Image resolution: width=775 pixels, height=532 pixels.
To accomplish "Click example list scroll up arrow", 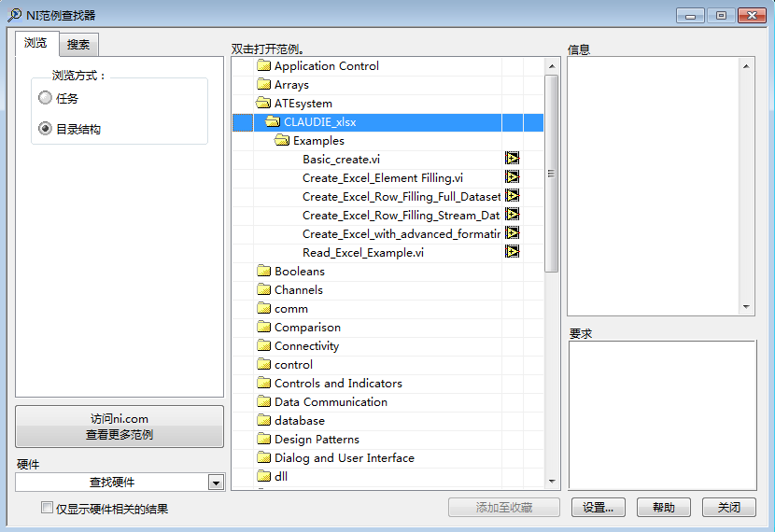I will [x=552, y=66].
